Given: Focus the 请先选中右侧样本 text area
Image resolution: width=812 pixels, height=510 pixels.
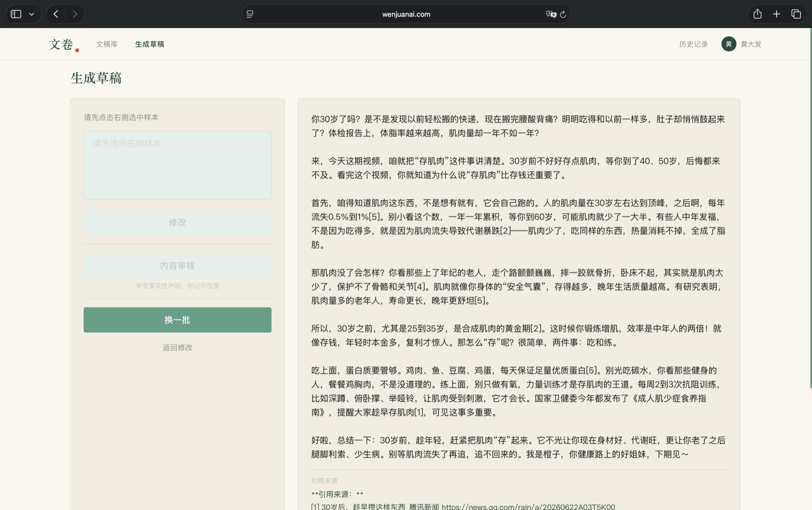Looking at the screenshot, I should click(x=178, y=165).
